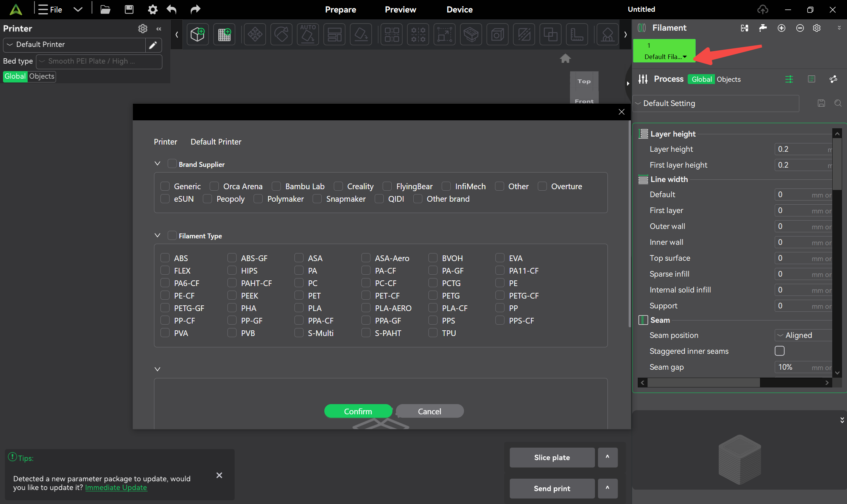The width and height of the screenshot is (847, 504).
Task: Click the compare presets share-node icon
Action: 833,79
